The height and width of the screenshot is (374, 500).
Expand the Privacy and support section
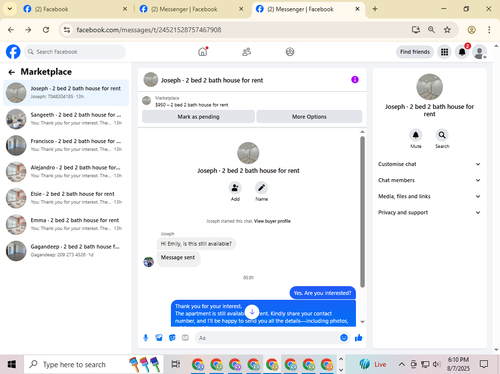tap(429, 212)
